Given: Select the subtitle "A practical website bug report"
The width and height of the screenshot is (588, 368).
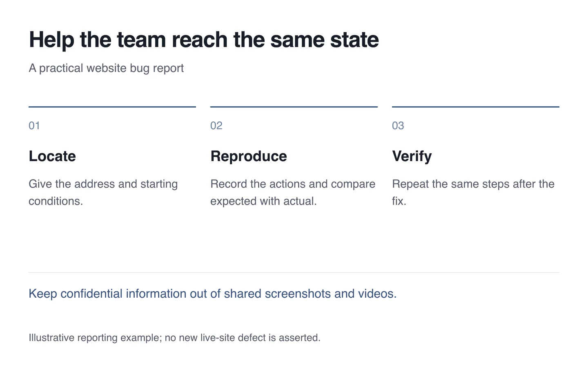Looking at the screenshot, I should click(106, 68).
